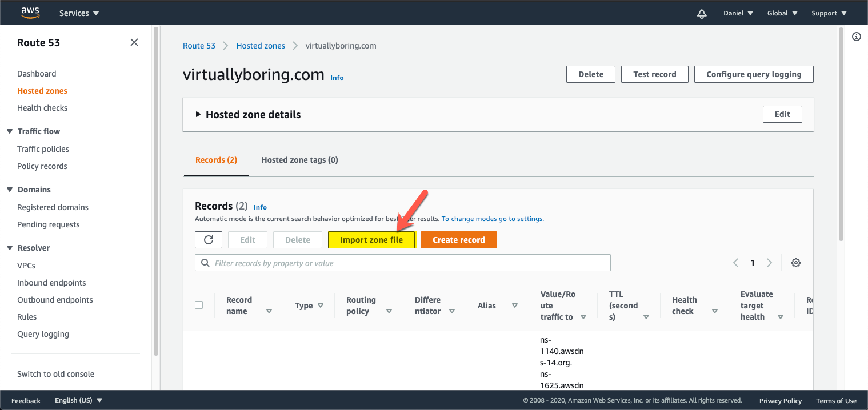Select all records checkbox in table header
868x410 pixels.
pos(199,305)
